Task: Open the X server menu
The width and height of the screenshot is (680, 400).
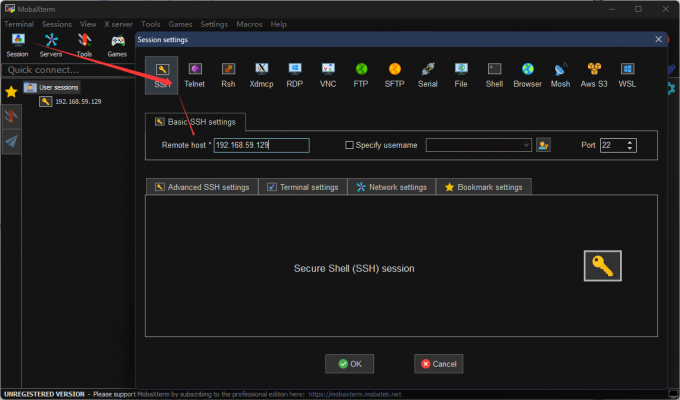Action: [x=118, y=24]
